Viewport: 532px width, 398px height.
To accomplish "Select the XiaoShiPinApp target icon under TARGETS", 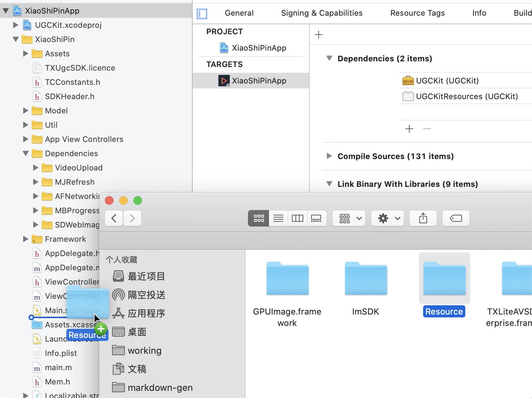I will click(x=224, y=81).
